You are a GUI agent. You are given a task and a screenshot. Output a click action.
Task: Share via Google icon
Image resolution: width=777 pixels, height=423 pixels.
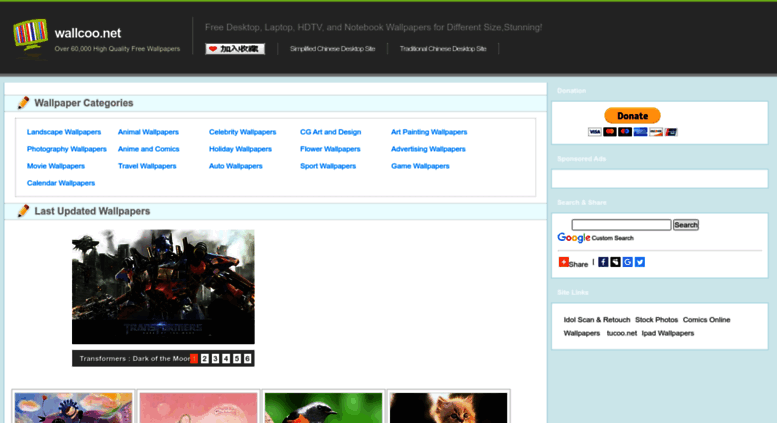pos(627,262)
